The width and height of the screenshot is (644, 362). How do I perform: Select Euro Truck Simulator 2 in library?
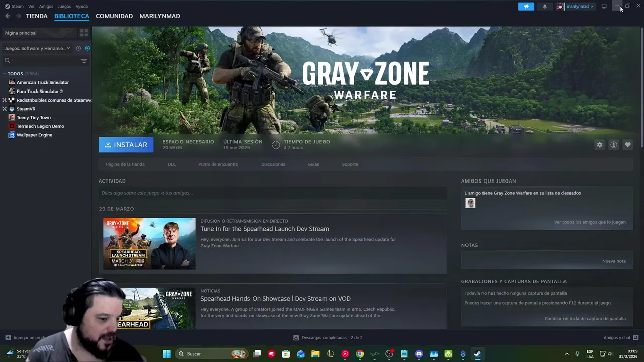(40, 91)
